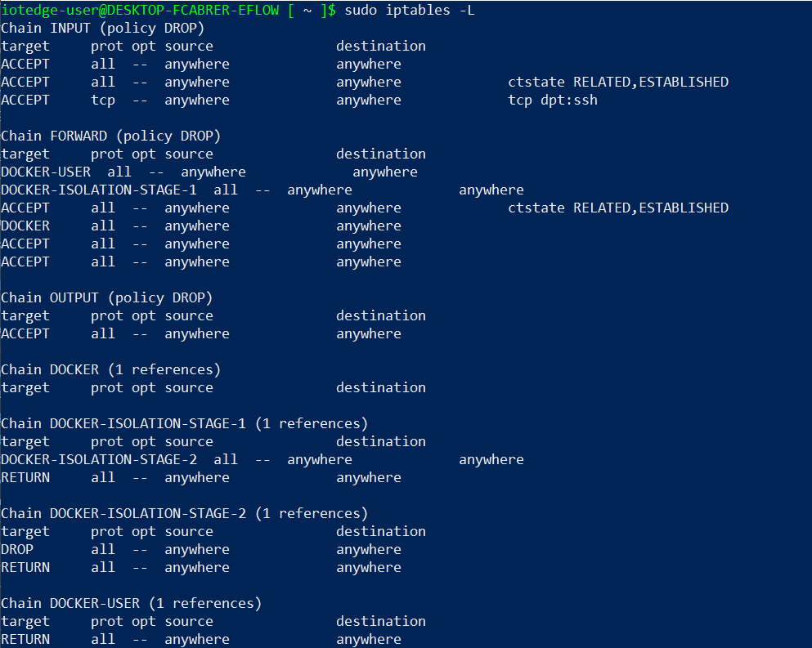This screenshot has height=648, width=812.
Task: Click the DROP target in DOCKER-ISOLATION-STAGE-2 chain
Action: (x=17, y=549)
